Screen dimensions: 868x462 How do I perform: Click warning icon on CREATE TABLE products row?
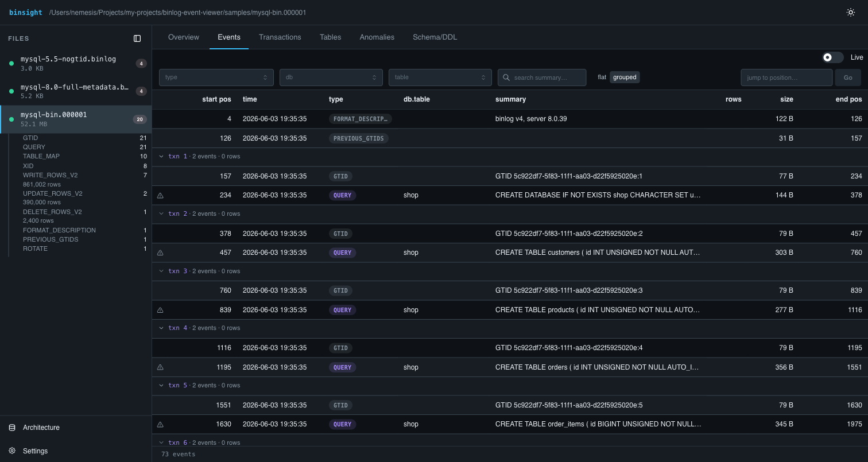[160, 310]
